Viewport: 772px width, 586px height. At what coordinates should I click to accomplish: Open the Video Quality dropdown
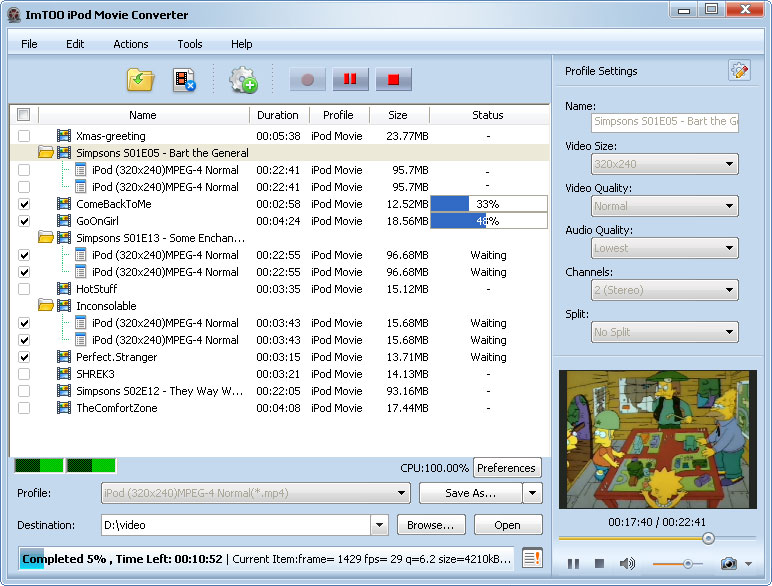665,206
